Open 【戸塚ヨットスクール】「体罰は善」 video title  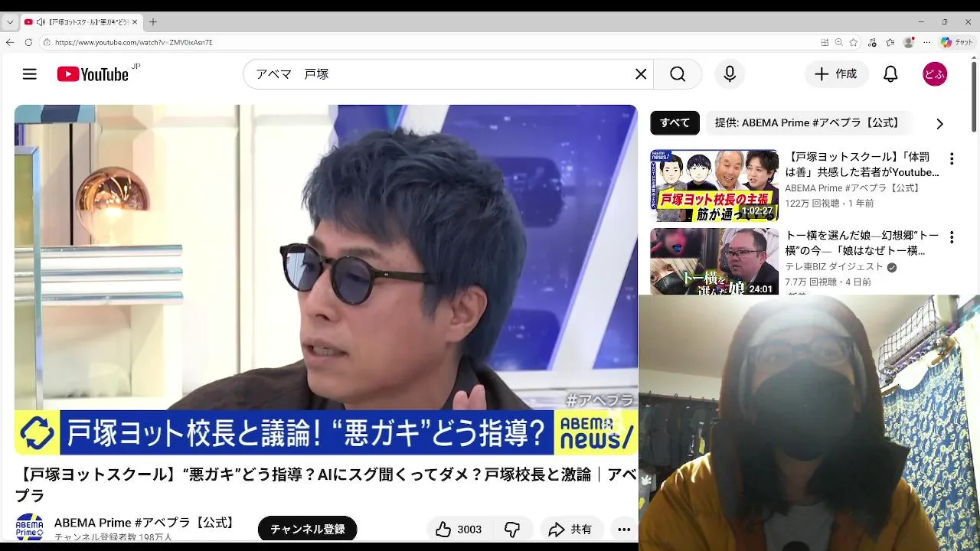(x=862, y=165)
